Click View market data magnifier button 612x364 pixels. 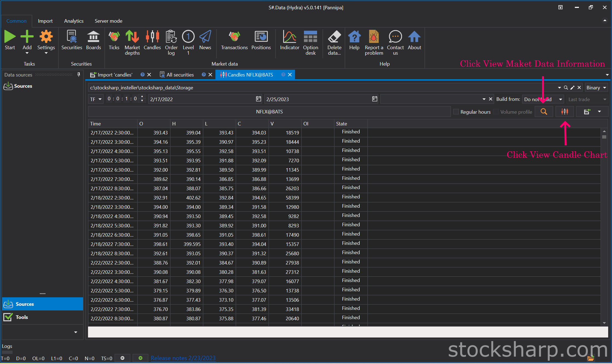pos(544,111)
